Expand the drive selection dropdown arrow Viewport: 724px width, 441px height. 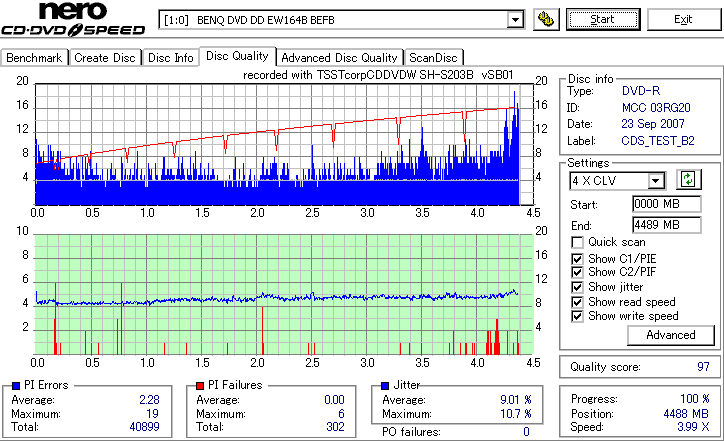point(515,20)
